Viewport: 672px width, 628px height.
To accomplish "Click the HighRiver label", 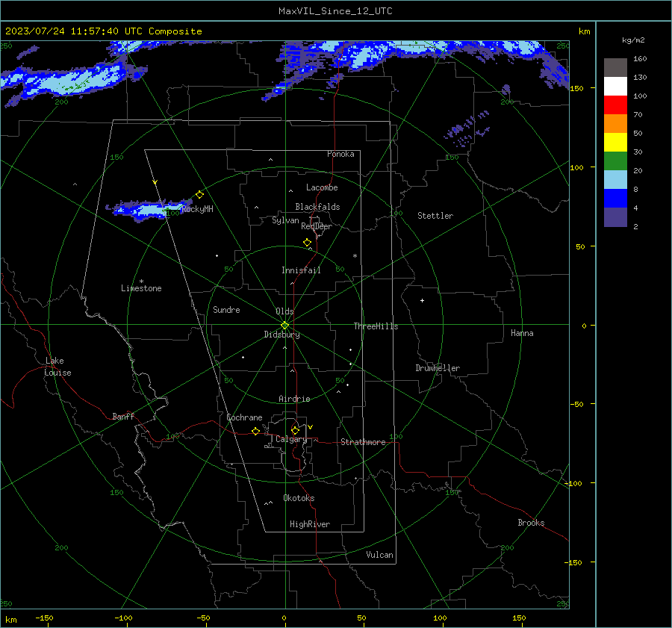I will coord(310,524).
